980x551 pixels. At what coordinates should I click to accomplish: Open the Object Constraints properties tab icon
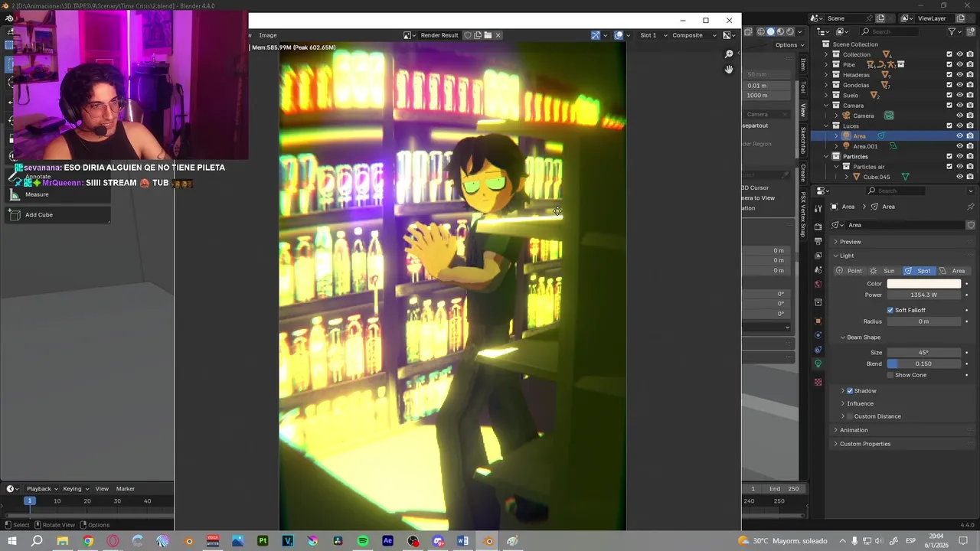[x=818, y=350]
